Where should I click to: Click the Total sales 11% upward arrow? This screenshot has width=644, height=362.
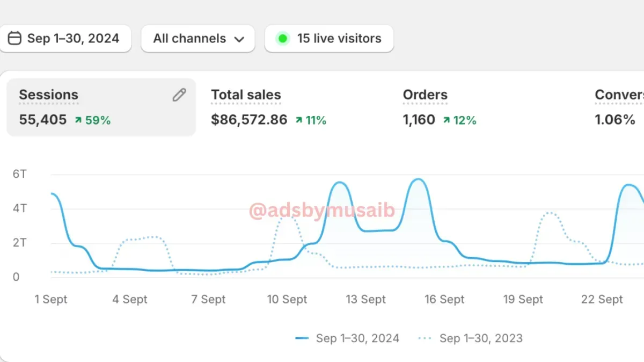299,120
